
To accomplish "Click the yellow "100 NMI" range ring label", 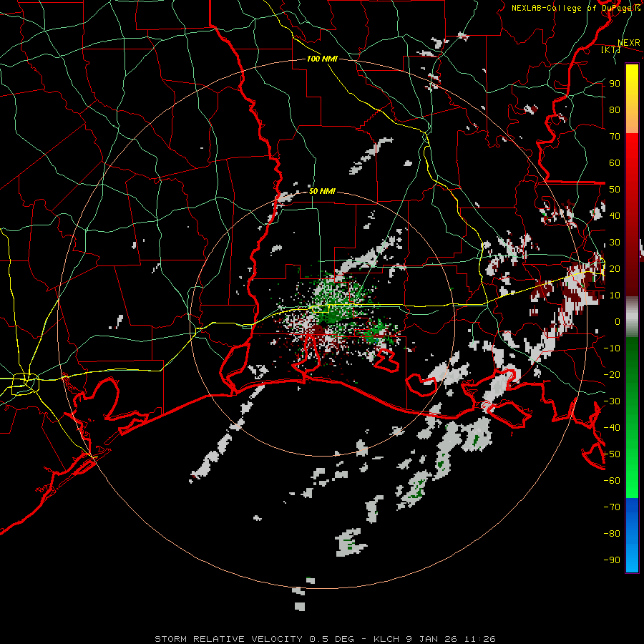I will click(x=322, y=59).
